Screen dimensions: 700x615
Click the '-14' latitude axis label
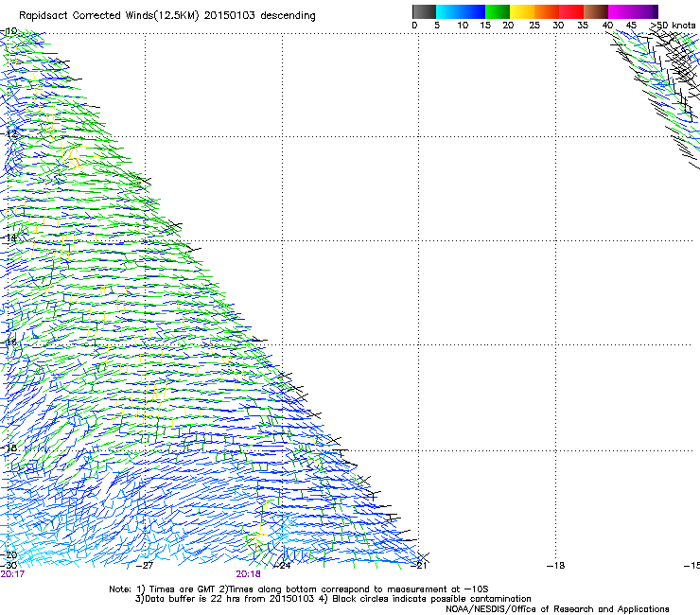click(x=9, y=237)
